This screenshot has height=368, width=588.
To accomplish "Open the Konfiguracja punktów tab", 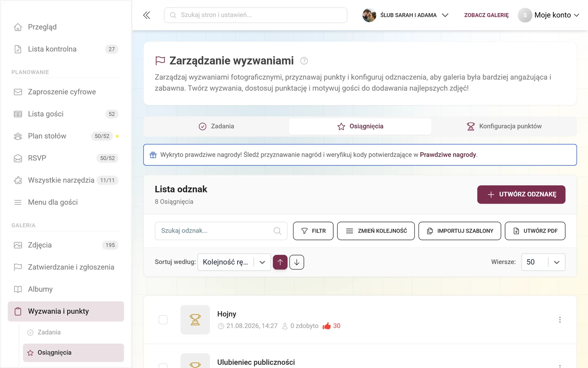I will [504, 126].
